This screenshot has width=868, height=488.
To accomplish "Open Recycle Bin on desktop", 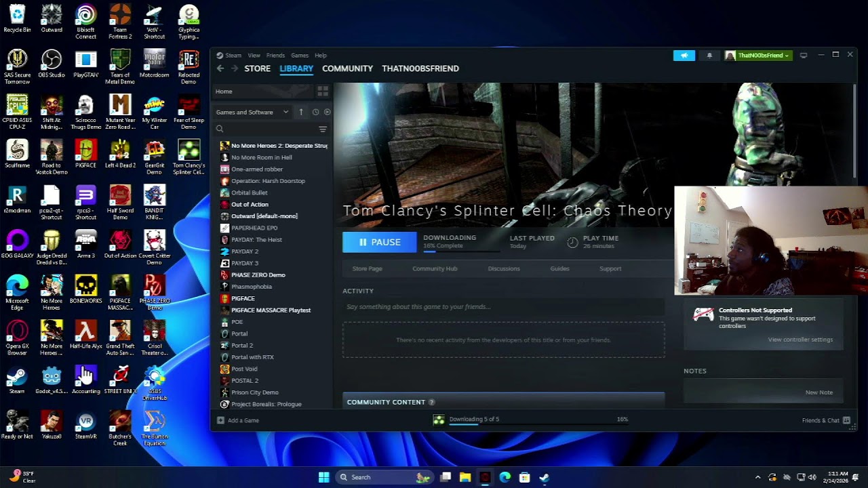I will pyautogui.click(x=17, y=19).
